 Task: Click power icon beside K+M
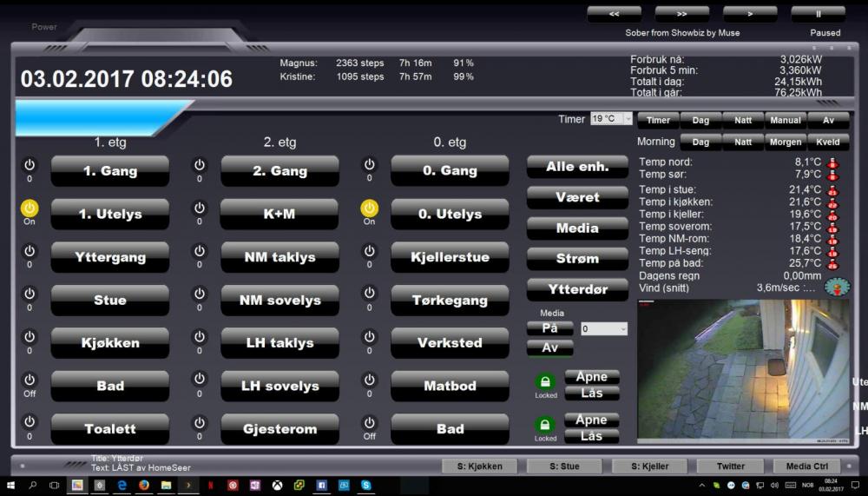pyautogui.click(x=200, y=208)
